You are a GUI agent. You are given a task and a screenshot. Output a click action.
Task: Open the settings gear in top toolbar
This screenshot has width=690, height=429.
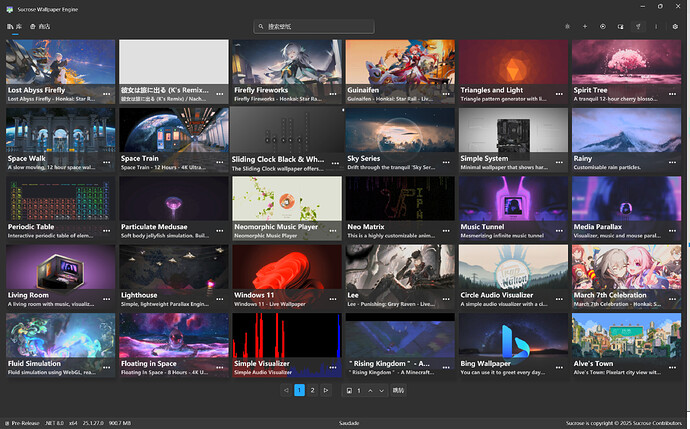(675, 26)
